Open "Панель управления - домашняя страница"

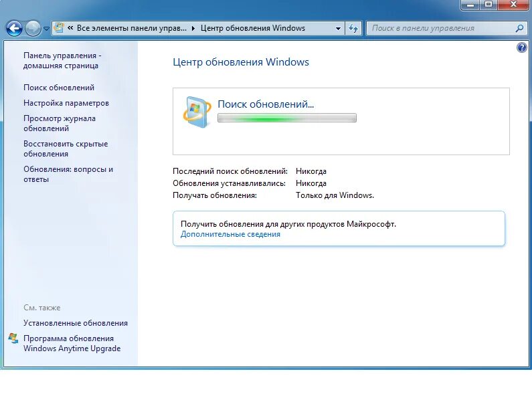(62, 60)
